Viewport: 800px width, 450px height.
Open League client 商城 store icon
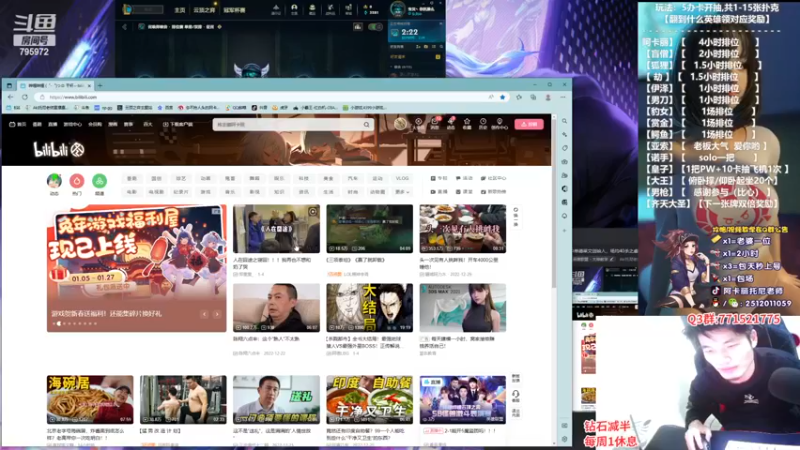(x=348, y=9)
